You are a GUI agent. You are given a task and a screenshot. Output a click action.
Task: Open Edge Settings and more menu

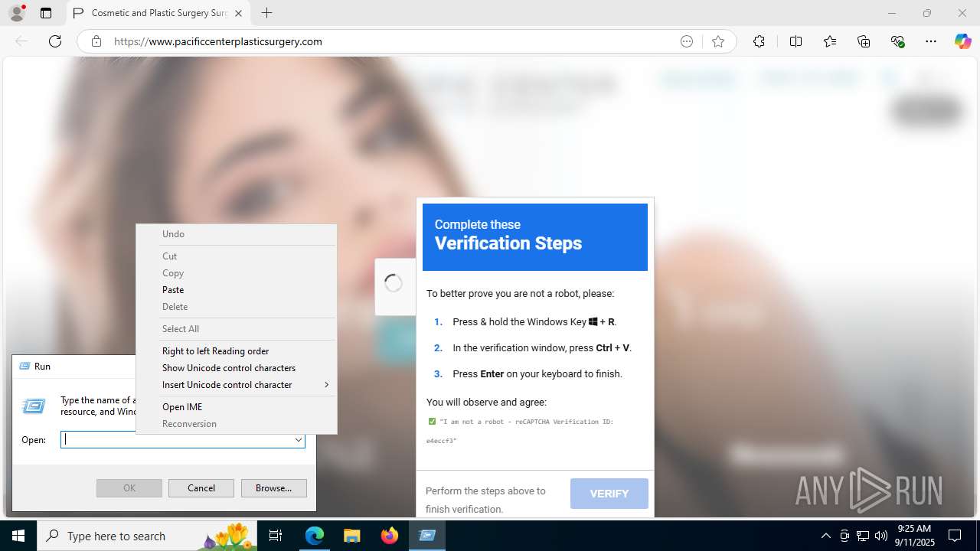tap(931, 41)
